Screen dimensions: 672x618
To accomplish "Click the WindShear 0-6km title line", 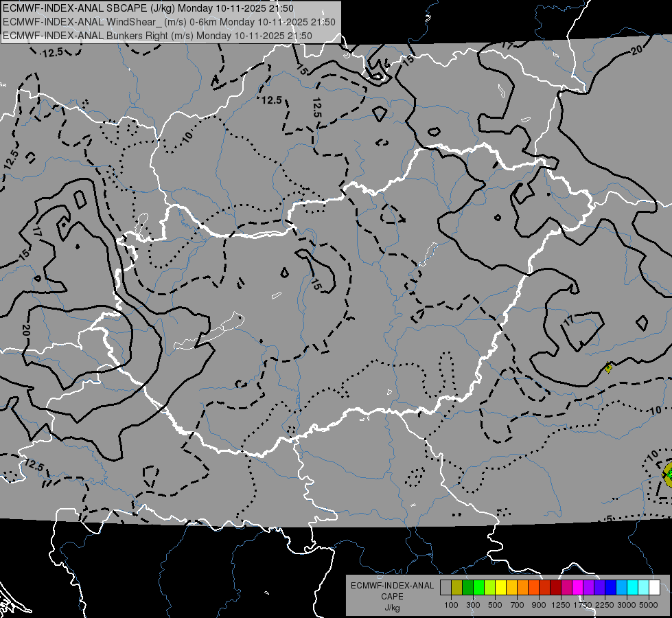I will [x=169, y=22].
